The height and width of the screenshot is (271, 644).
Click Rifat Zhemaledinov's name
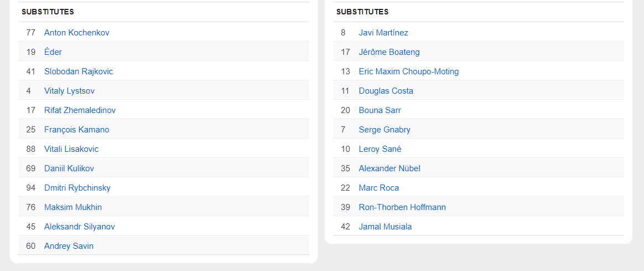[80, 110]
